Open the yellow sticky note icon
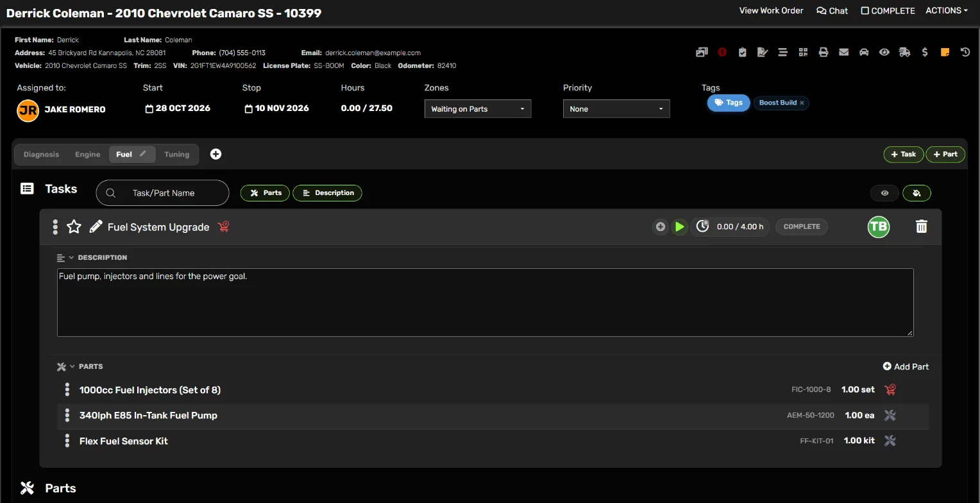Screen dimensions: 980x503 pos(945,53)
